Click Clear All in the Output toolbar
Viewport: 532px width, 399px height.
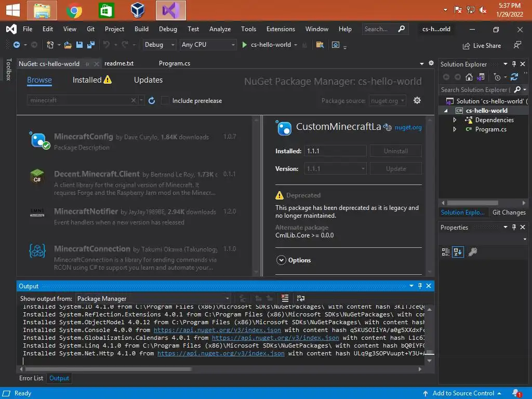coord(285,298)
